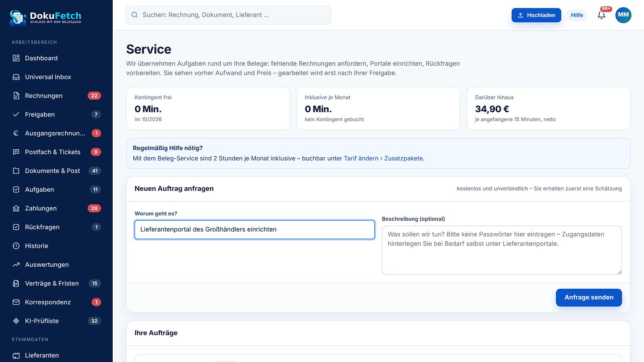This screenshot has width=644, height=362.
Task: Open notifications via the bell icon
Action: (x=602, y=15)
